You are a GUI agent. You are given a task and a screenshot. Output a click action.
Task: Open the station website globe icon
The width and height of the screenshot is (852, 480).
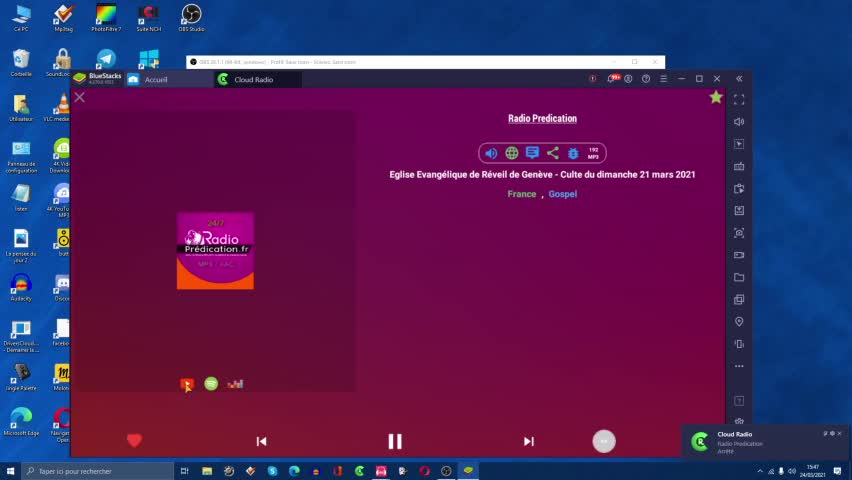coord(511,153)
